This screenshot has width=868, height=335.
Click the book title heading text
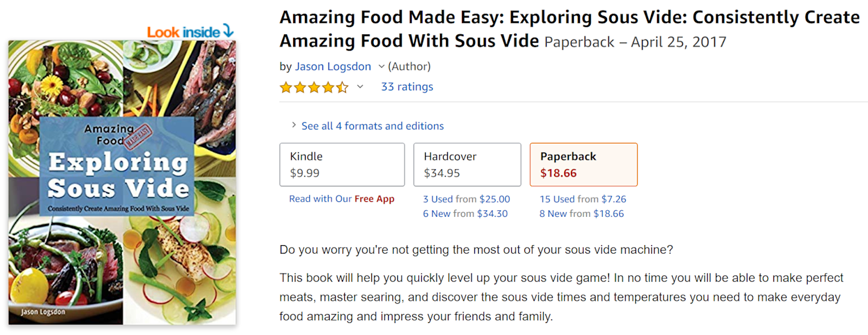point(570,29)
